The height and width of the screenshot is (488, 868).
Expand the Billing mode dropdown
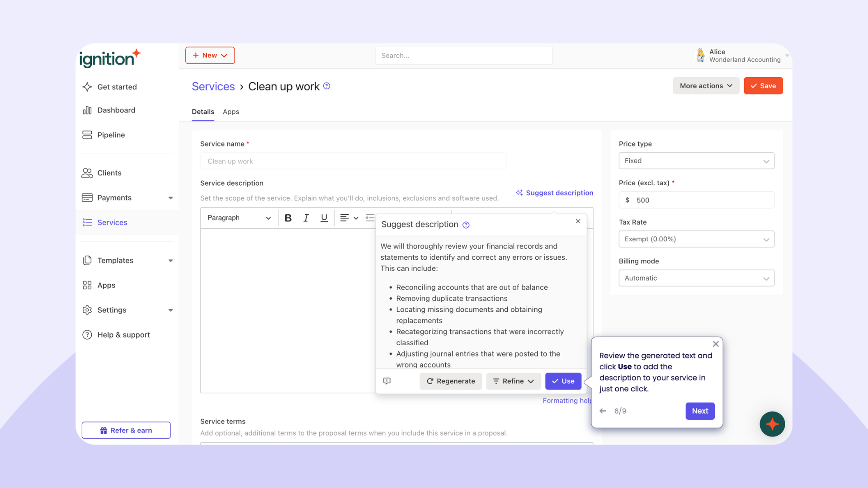click(x=696, y=278)
